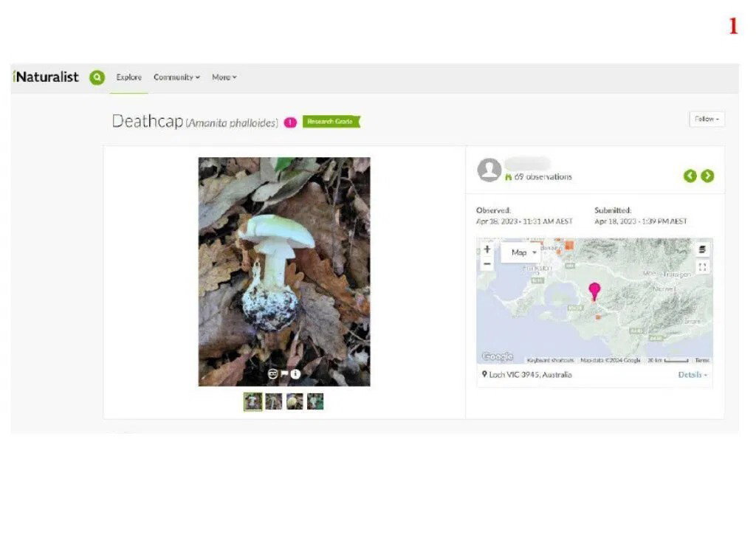
Task: Change map type with Map dropdown
Action: click(523, 252)
